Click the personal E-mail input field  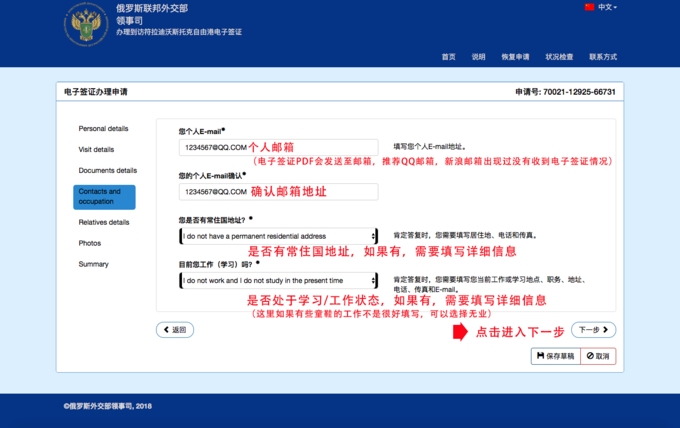pyautogui.click(x=278, y=147)
